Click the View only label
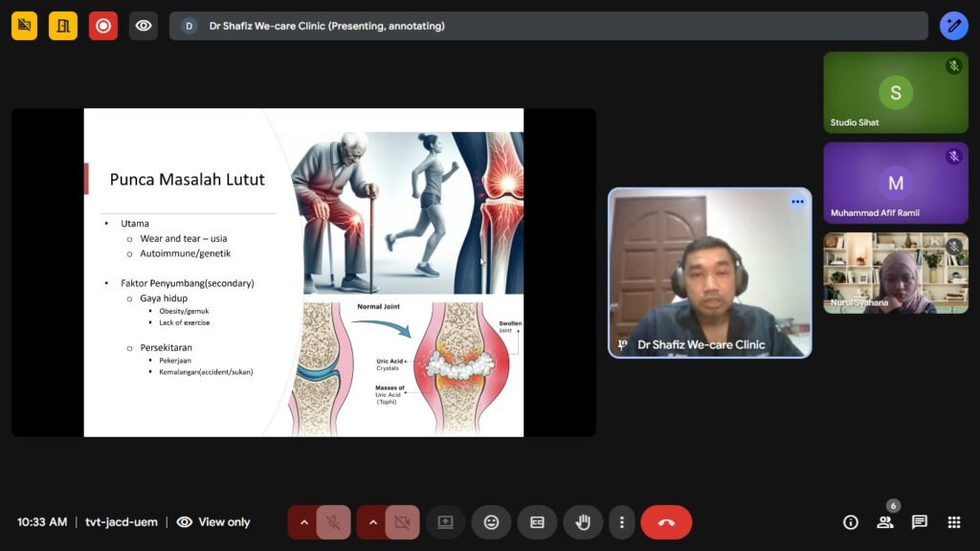Image resolution: width=980 pixels, height=551 pixels. (x=224, y=522)
